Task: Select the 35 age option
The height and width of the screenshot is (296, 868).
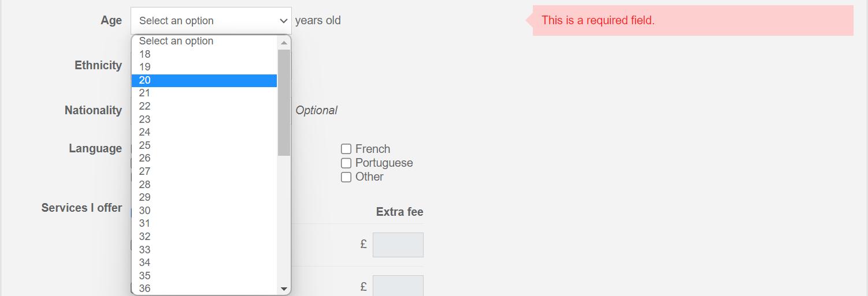Action: (x=203, y=276)
